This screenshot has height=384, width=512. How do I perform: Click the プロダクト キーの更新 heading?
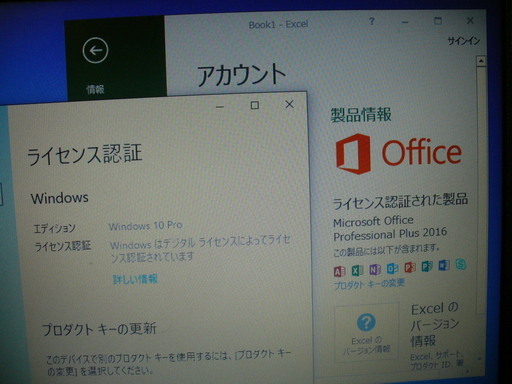pyautogui.click(x=99, y=329)
